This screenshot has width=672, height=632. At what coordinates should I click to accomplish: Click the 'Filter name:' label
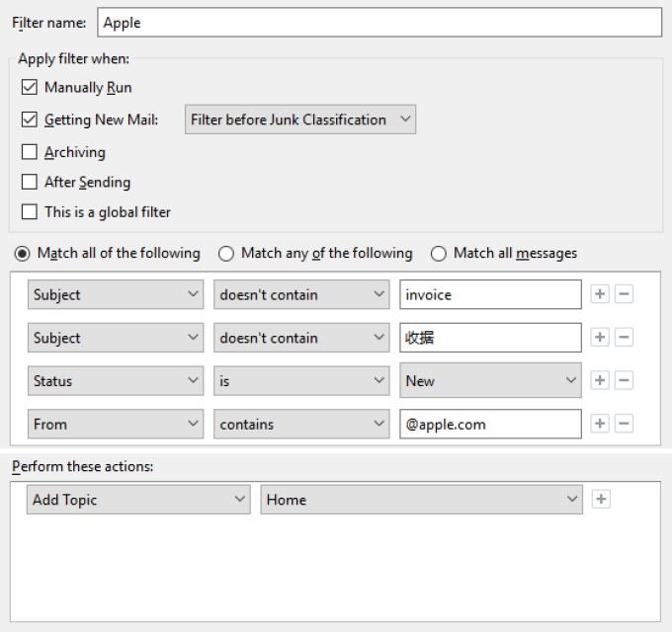[x=48, y=23]
